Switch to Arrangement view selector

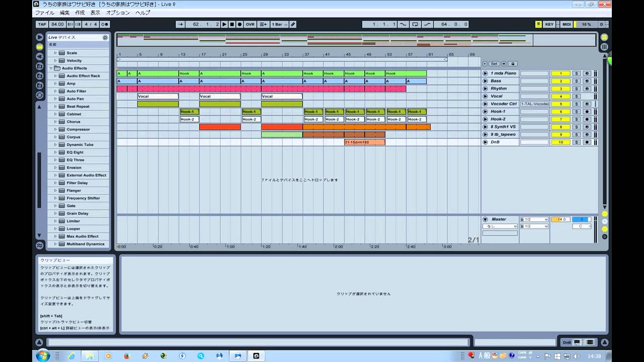point(604,37)
